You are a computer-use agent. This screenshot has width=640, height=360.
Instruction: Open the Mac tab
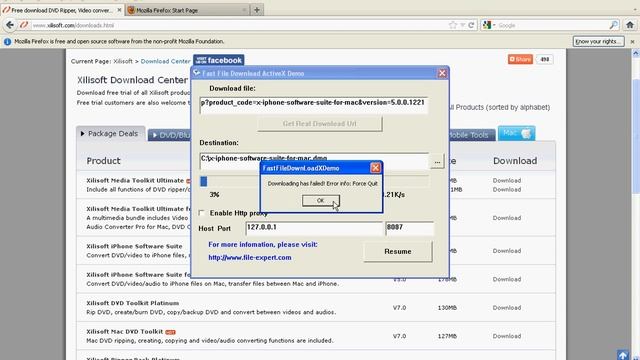click(x=516, y=133)
